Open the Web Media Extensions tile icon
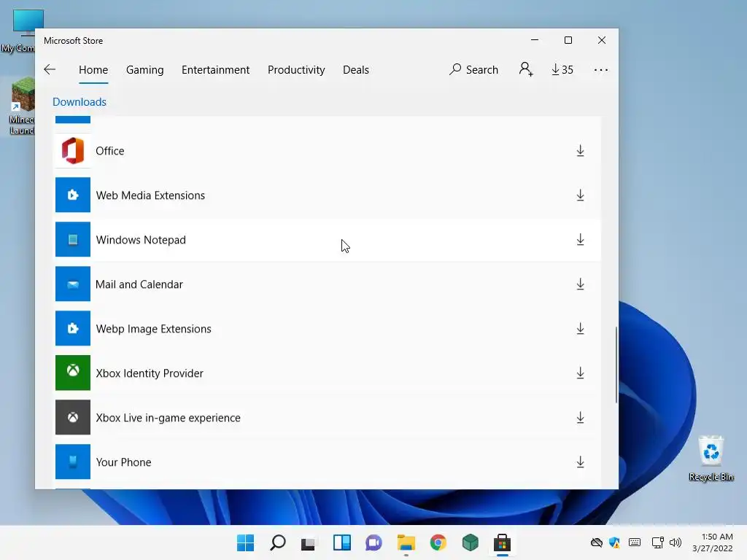The image size is (747, 560). click(73, 195)
